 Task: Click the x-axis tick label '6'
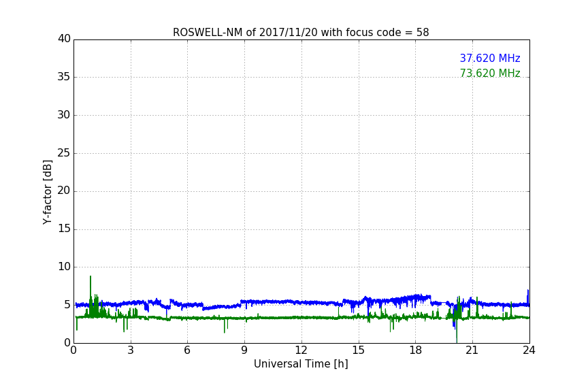(x=187, y=350)
